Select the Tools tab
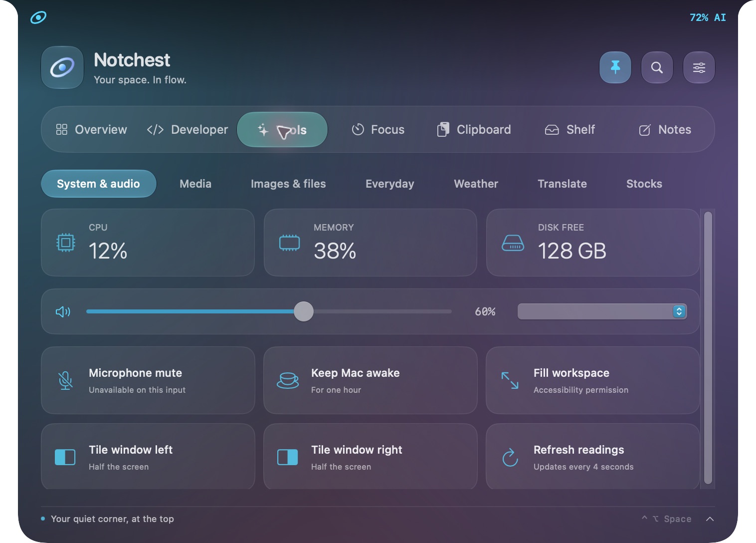The width and height of the screenshot is (756, 543). 282,130
